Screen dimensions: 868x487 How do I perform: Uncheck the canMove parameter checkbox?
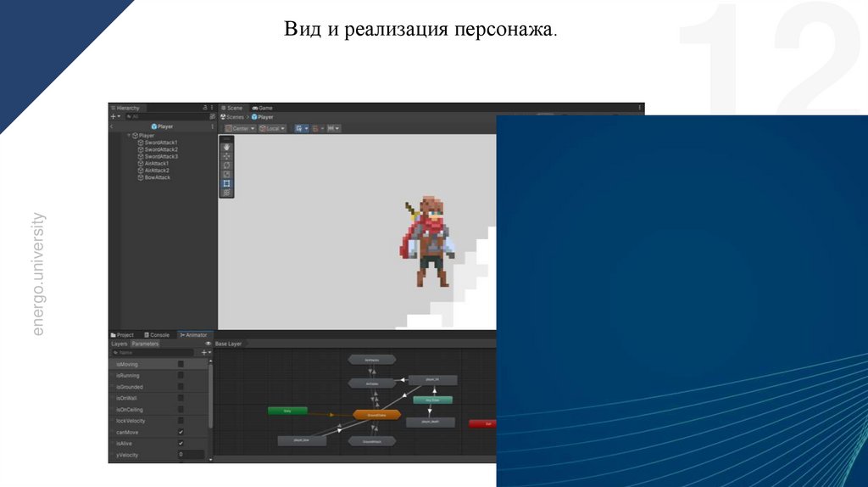[181, 432]
